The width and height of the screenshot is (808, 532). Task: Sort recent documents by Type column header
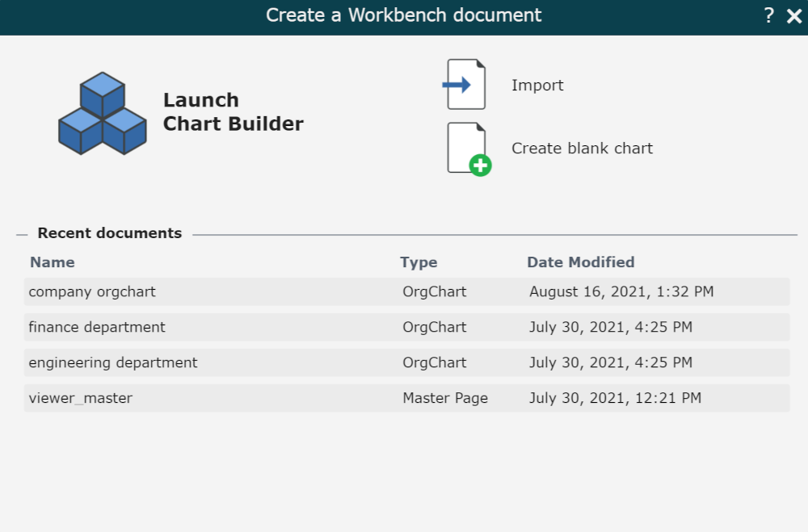pyautogui.click(x=419, y=262)
